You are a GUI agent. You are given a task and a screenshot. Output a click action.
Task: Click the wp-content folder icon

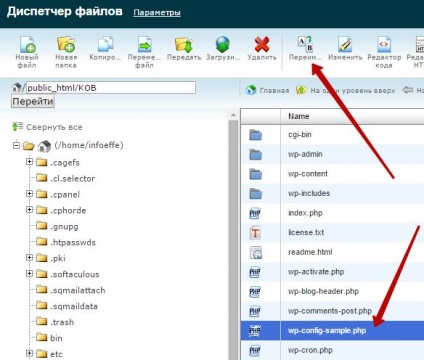coord(256,174)
